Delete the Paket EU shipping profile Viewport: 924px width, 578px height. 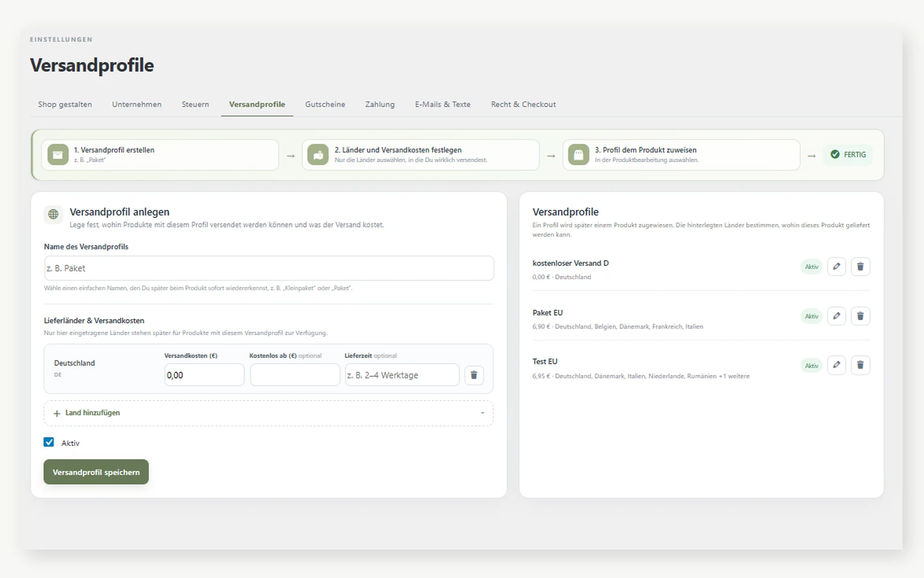point(860,316)
